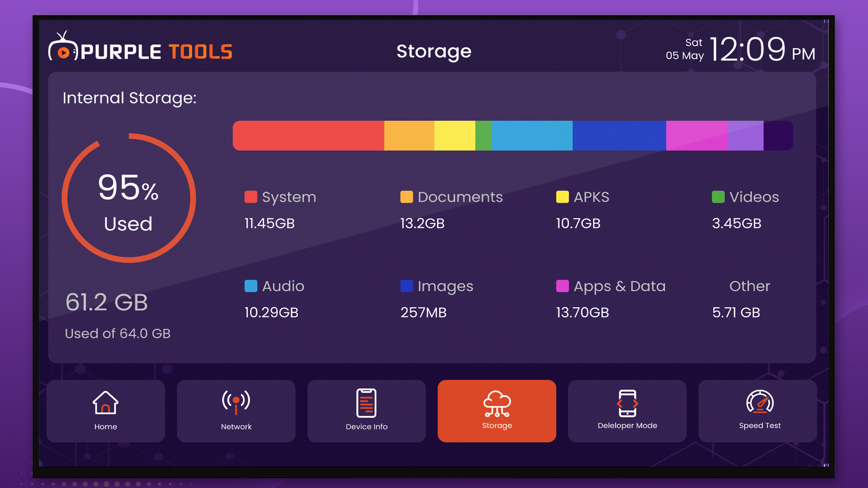Viewport: 868px width, 488px height.
Task: Open the Deleloper Mode phone icon
Action: click(x=627, y=403)
